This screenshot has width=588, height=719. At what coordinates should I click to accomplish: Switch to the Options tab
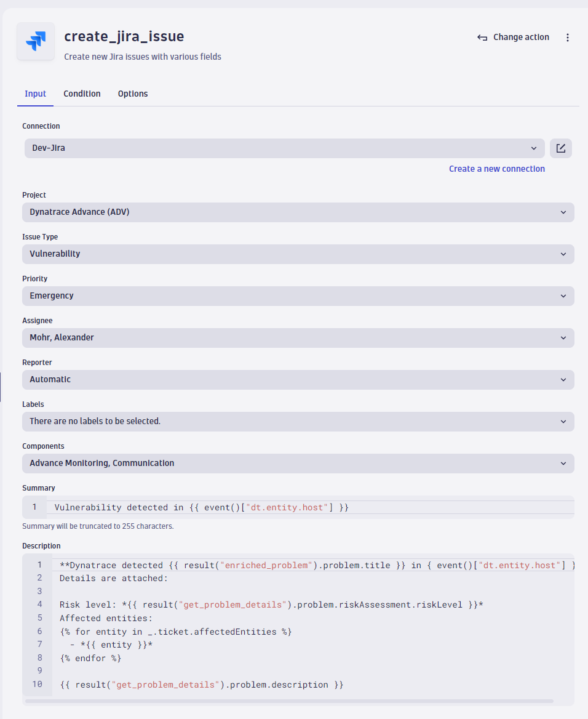click(133, 94)
